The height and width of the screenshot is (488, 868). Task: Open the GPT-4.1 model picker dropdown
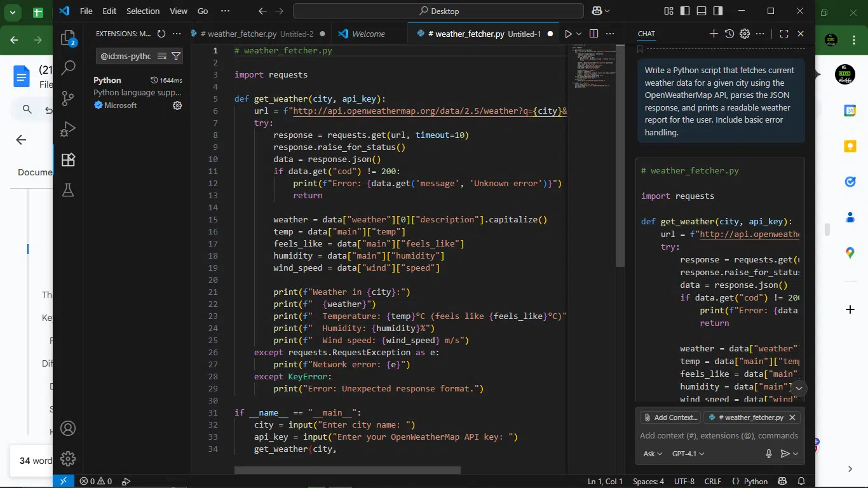pos(688,454)
